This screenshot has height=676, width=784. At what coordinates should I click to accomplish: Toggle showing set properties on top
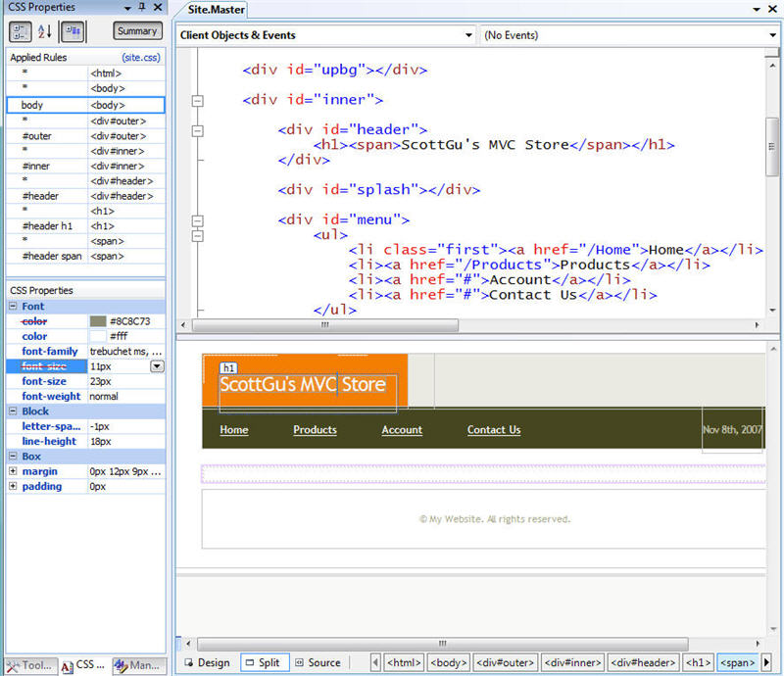click(x=73, y=31)
